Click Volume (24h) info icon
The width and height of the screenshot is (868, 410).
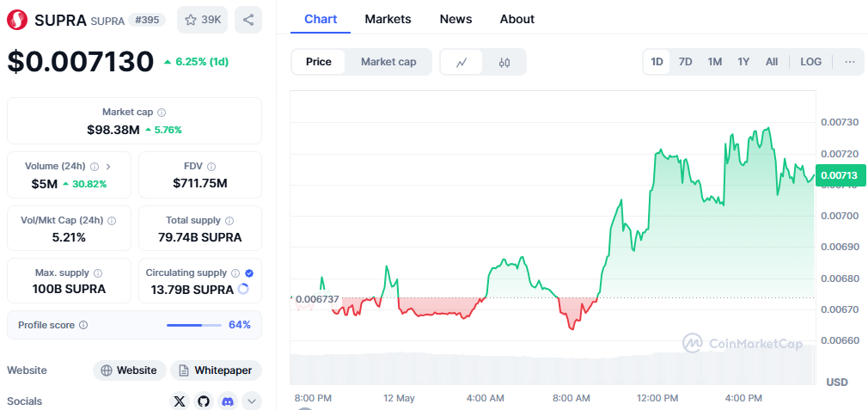tap(95, 166)
